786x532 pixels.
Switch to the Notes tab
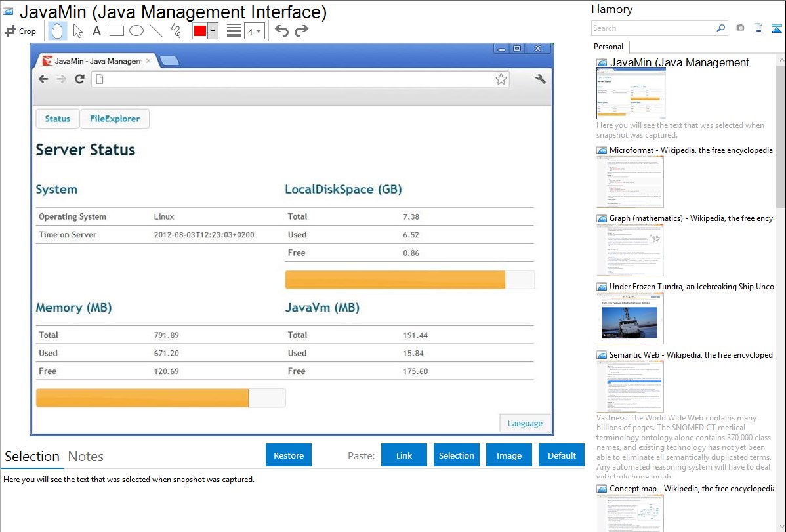click(86, 457)
